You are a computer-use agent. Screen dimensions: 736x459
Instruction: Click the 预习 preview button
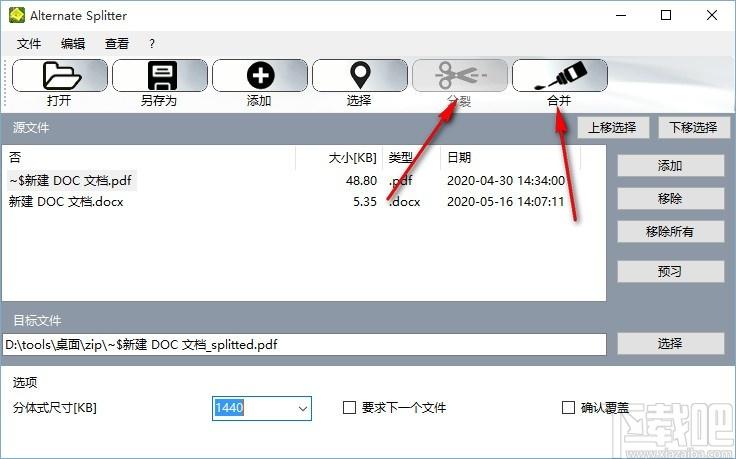670,271
